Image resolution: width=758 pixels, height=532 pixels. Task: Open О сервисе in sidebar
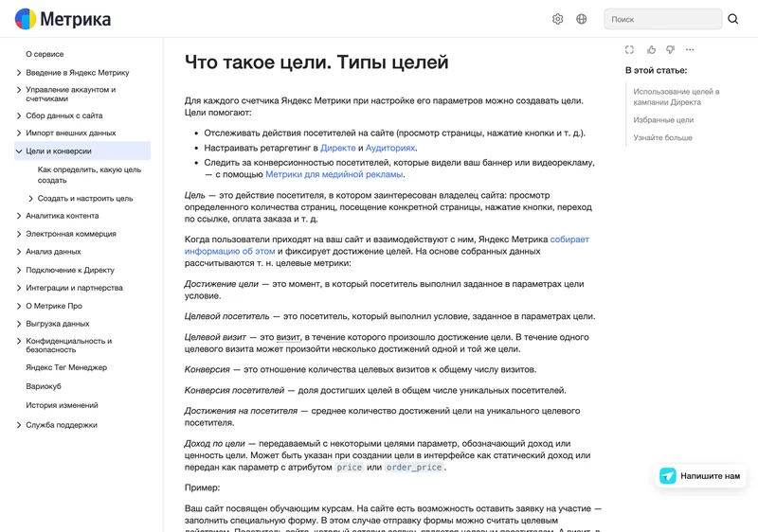pyautogui.click(x=45, y=54)
